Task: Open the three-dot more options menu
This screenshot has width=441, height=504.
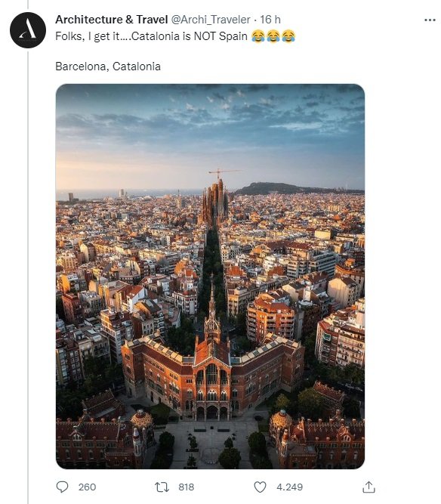Action: 430,20
